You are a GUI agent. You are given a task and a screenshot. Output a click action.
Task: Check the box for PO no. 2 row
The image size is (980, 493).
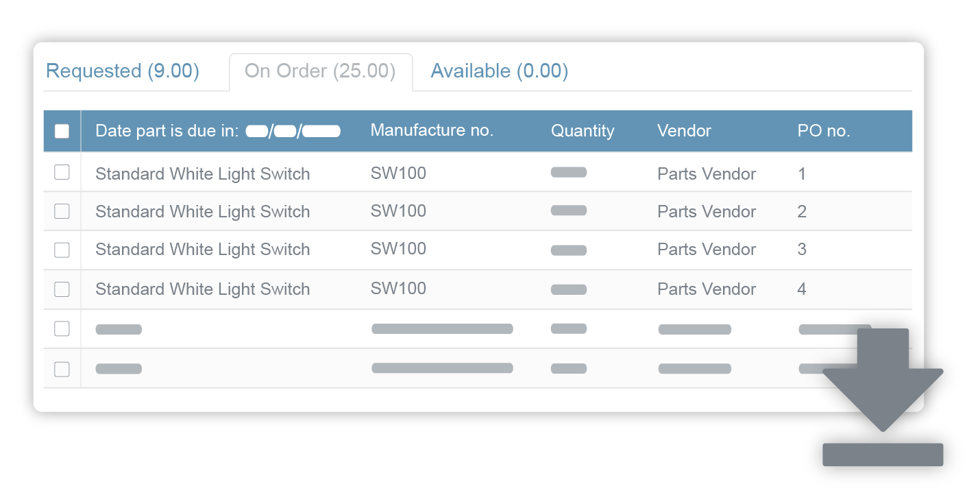click(62, 211)
